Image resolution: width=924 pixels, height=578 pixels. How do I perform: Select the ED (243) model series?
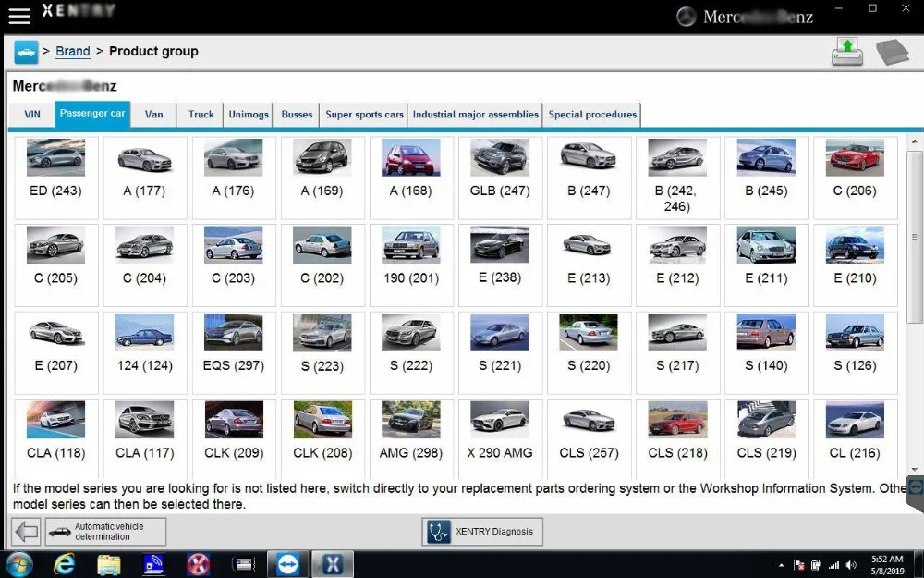(56, 178)
